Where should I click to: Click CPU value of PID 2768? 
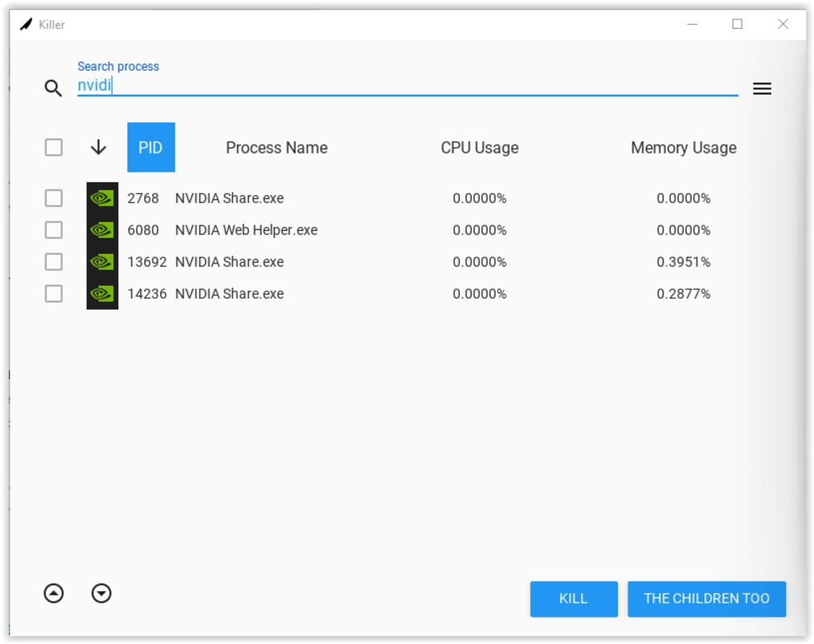(479, 198)
